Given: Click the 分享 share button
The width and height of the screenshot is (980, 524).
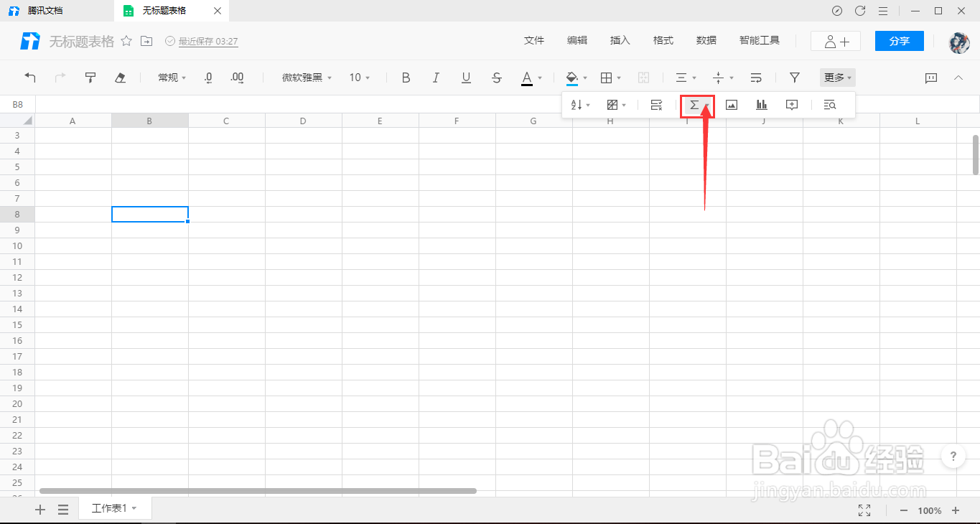Looking at the screenshot, I should pyautogui.click(x=900, y=41).
